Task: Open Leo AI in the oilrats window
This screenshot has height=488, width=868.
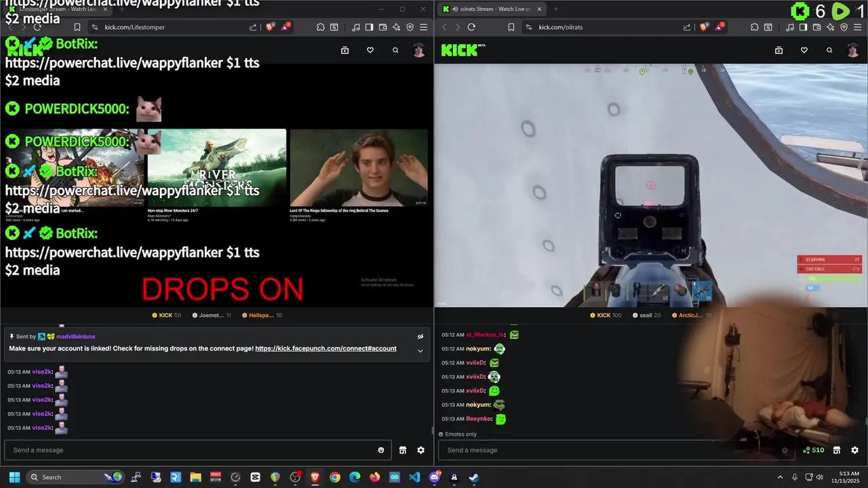Action: pyautogui.click(x=830, y=27)
